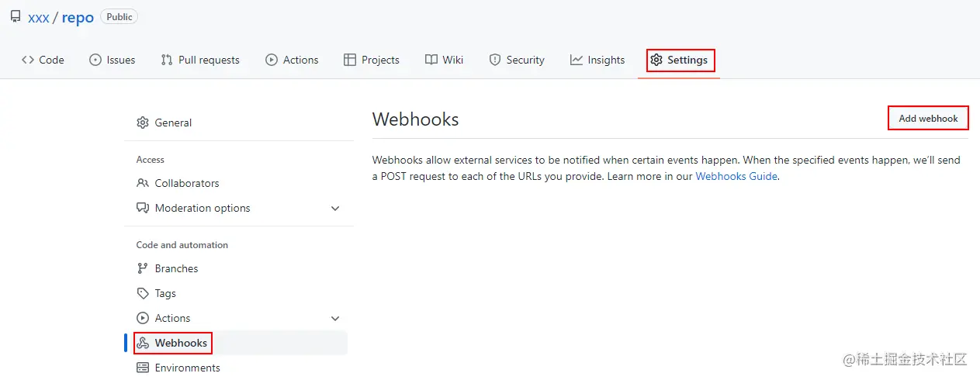Click the Actions play icon in tab bar

point(272,60)
